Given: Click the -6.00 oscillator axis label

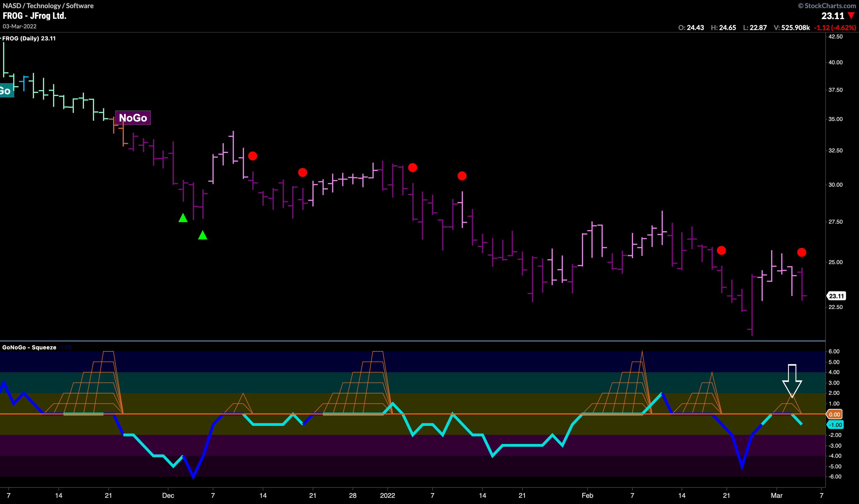Looking at the screenshot, I should [x=835, y=477].
